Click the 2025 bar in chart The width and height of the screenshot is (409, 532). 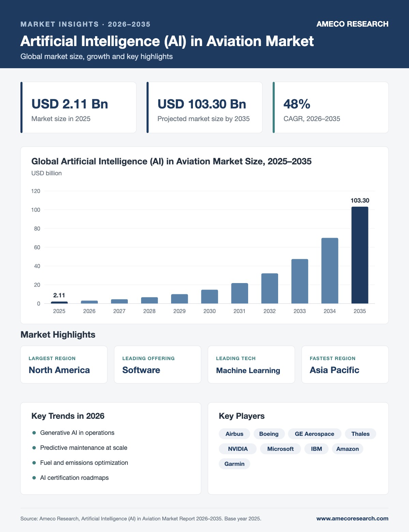59,302
